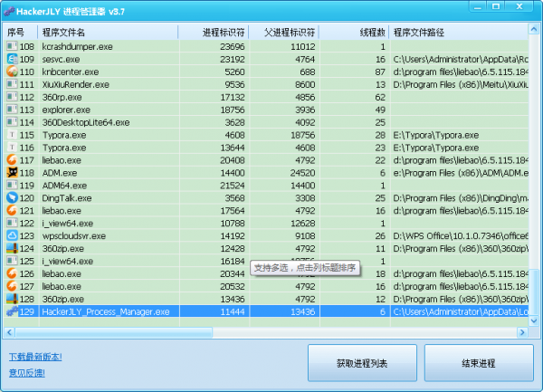Screen dimensions: 543x392
Task: Click the wpscloudsvr cloud icon in row 123
Action: point(12,235)
